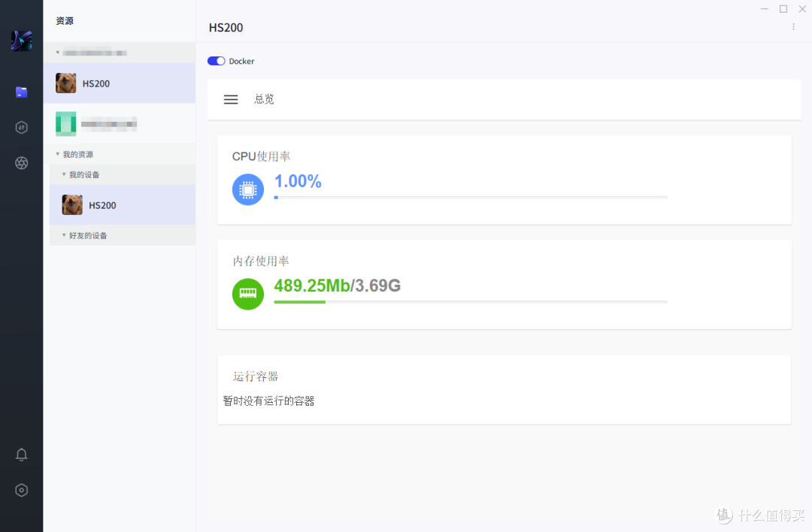Click the memory usage progress bar

(x=471, y=302)
